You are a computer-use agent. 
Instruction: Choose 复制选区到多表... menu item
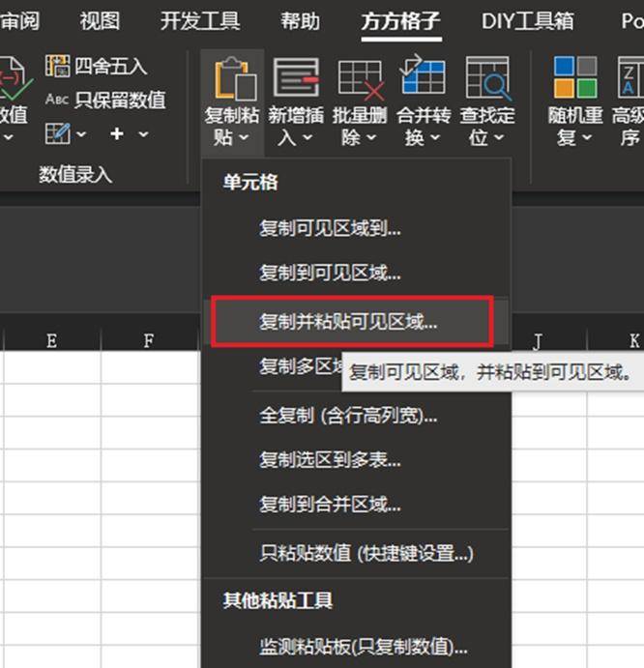356,460
